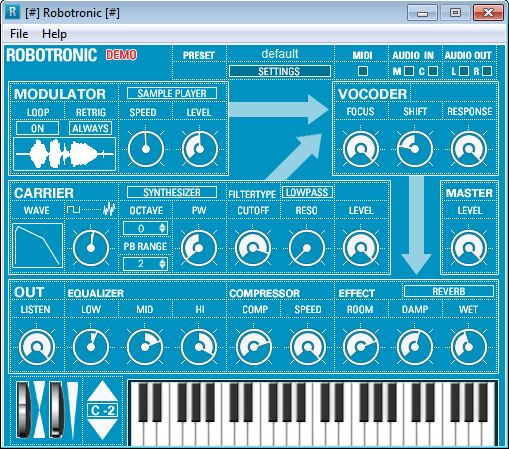Toggle the MIDI indicator box
Screen dimensions: 509x449
363,71
